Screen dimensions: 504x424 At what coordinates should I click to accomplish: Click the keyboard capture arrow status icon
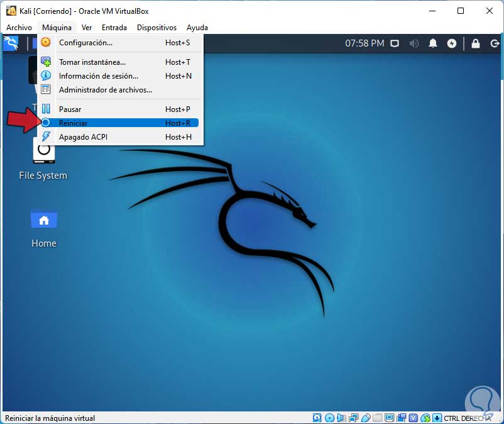[437, 418]
